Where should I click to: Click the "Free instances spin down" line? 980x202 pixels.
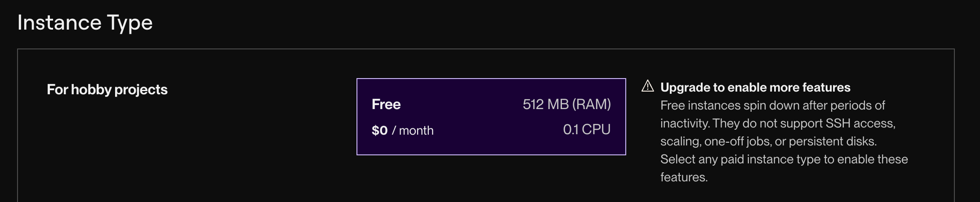(x=772, y=105)
